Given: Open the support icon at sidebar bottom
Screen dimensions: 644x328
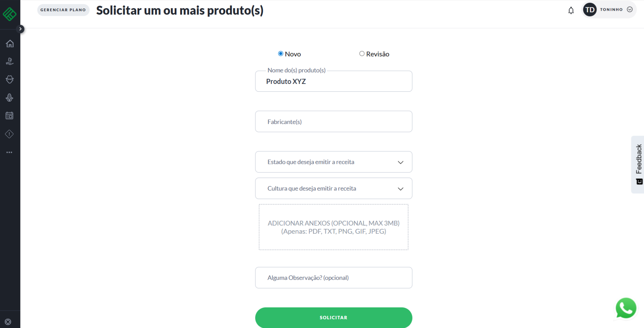Looking at the screenshot, I should 8,322.
